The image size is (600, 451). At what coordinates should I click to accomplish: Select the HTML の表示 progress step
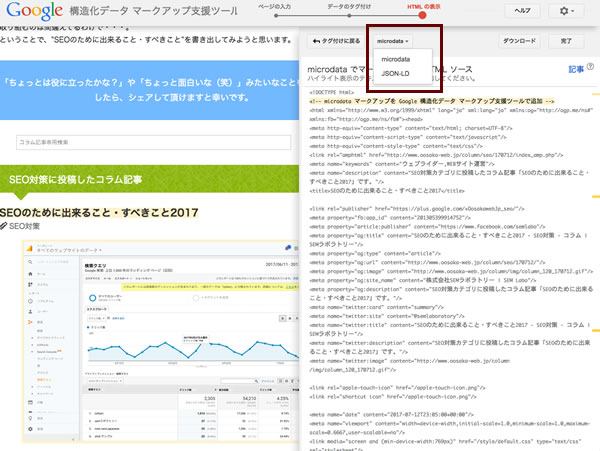[x=422, y=11]
